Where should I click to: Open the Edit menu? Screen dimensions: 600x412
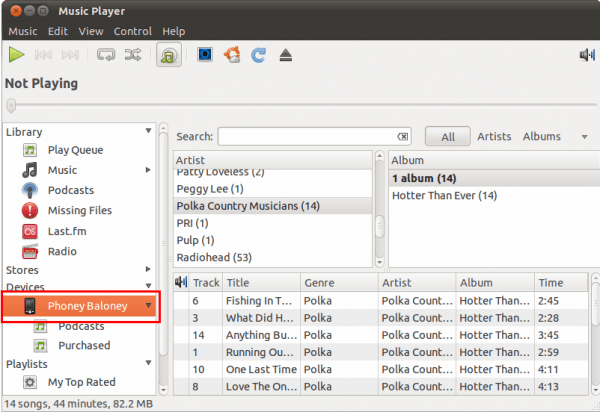(58, 31)
